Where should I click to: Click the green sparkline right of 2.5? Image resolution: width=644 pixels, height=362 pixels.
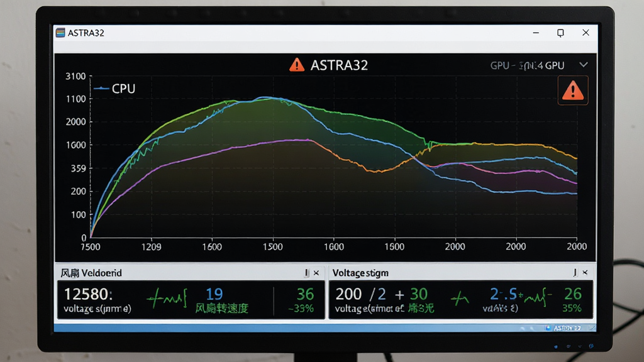[x=536, y=297]
